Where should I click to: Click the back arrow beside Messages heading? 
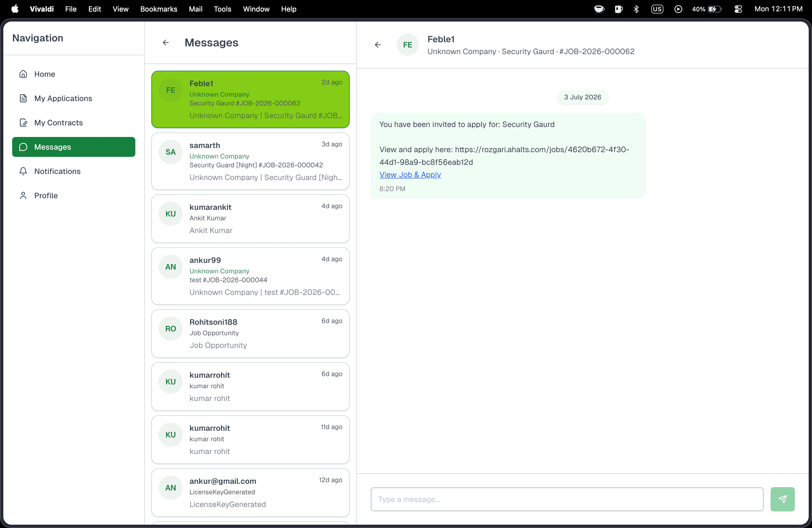(166, 43)
